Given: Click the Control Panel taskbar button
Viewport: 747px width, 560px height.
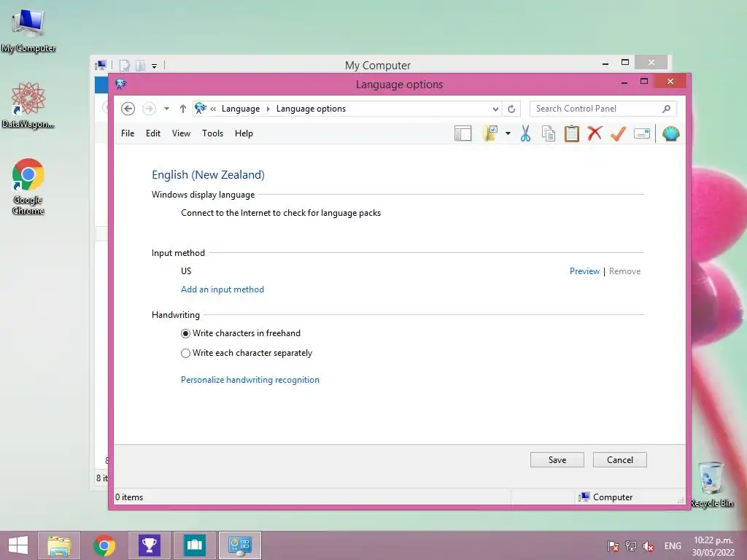Looking at the screenshot, I should pos(239,545).
